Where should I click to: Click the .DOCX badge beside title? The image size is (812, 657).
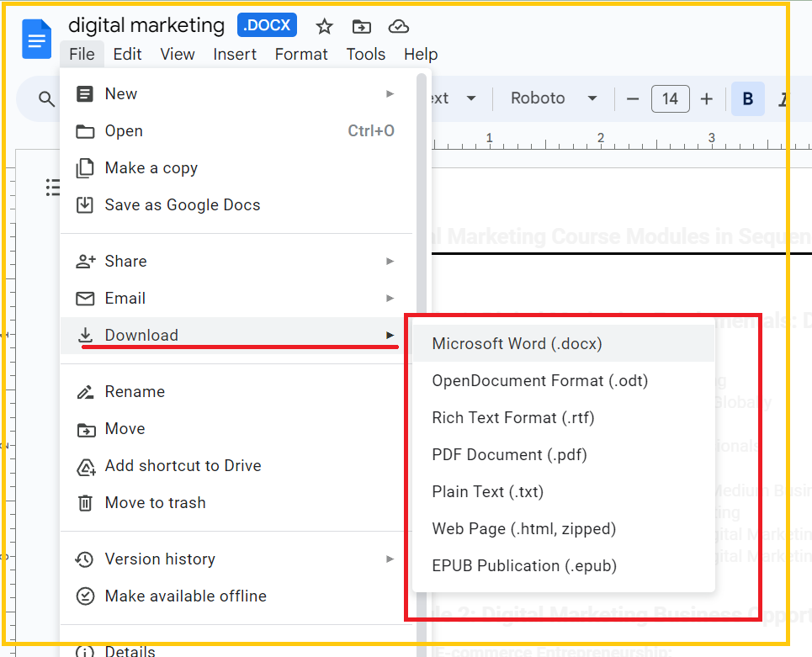267,25
